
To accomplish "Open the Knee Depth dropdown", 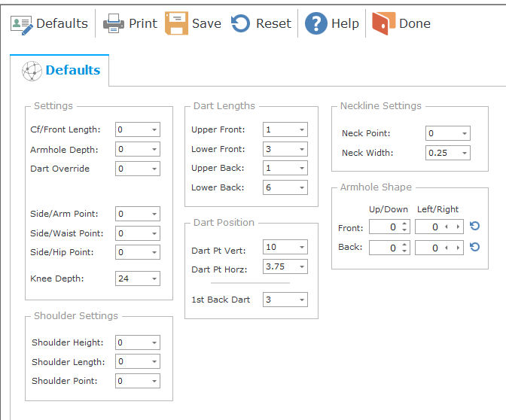I will coord(154,278).
